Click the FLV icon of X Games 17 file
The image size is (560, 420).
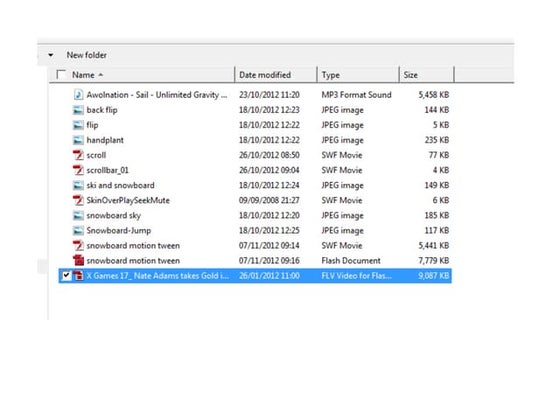pyautogui.click(x=78, y=275)
